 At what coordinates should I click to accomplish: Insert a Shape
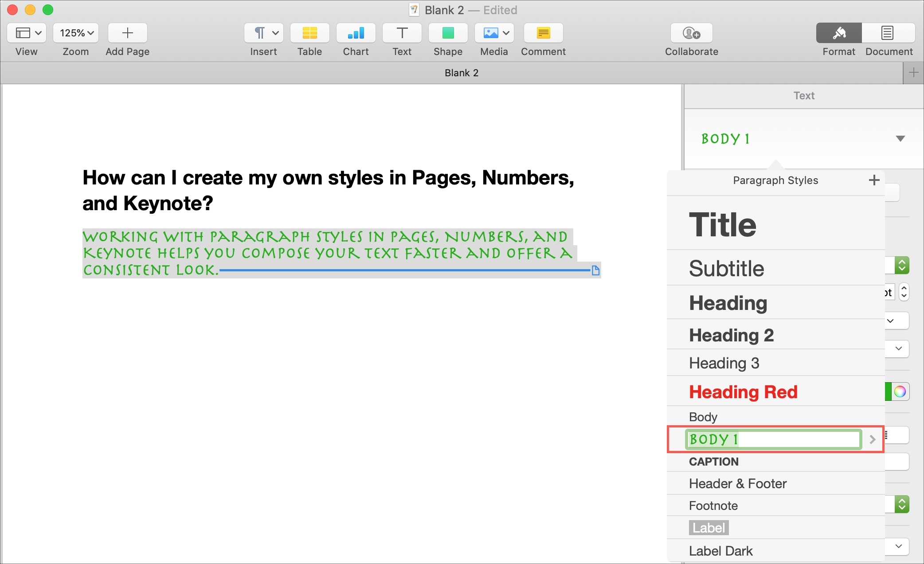(448, 33)
